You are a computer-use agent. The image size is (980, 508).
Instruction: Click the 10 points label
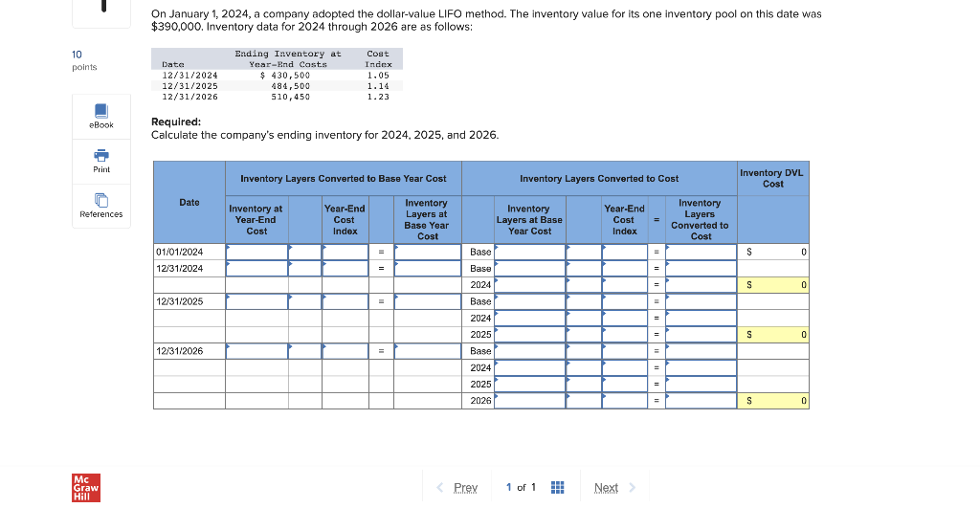coord(84,60)
